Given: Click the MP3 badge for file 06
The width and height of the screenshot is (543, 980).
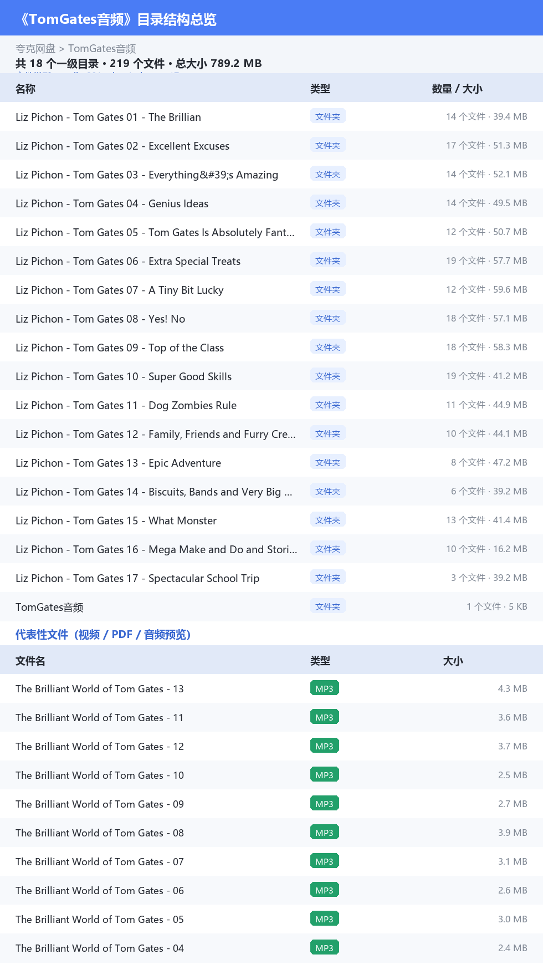Looking at the screenshot, I should point(325,890).
